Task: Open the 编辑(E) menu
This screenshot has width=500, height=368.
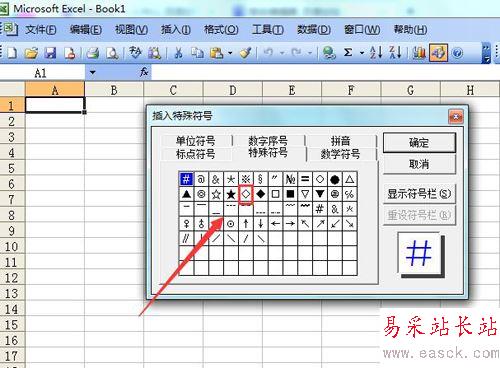Action: pyautogui.click(x=86, y=30)
